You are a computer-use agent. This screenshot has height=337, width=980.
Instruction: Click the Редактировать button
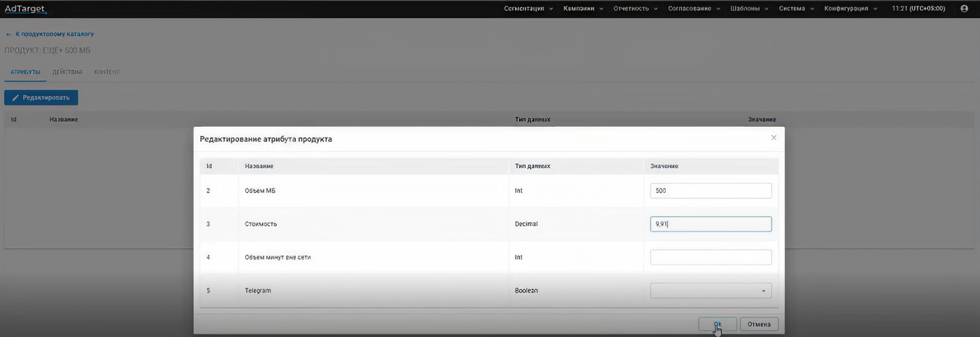[x=41, y=98]
